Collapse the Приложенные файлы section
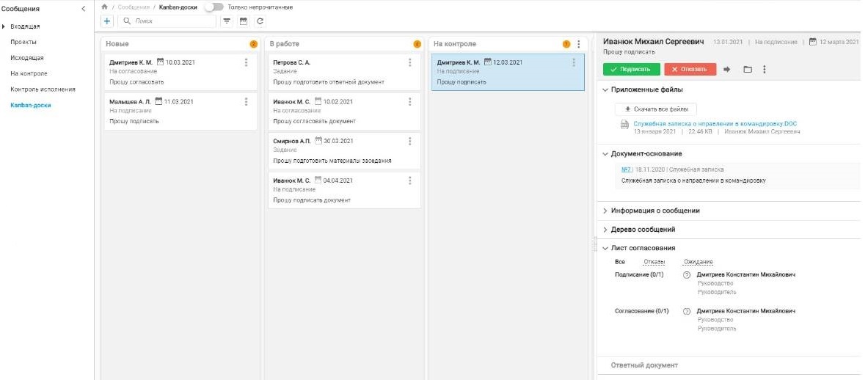 605,89
